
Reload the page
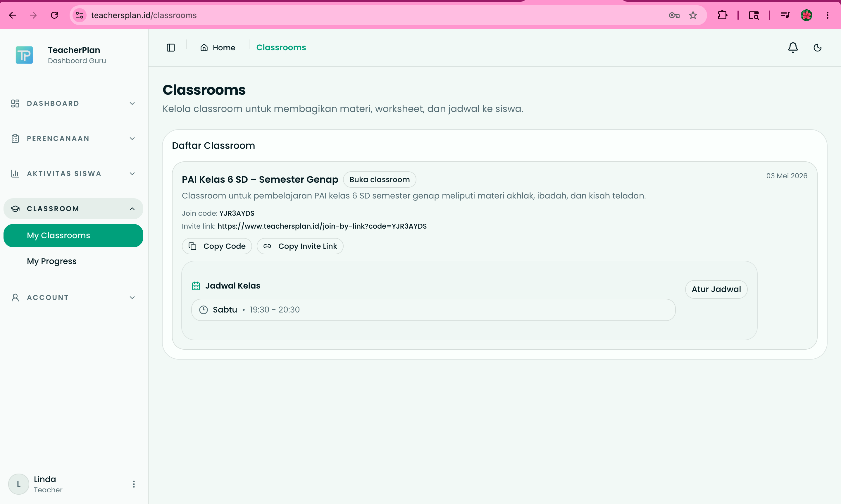pyautogui.click(x=54, y=15)
